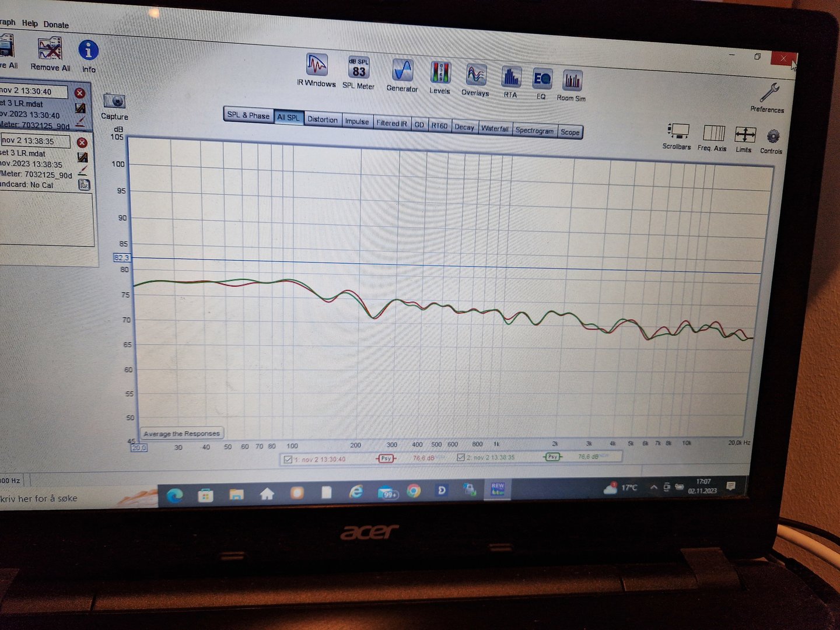
Task: Toggle graph Scrollbars
Action: (677, 136)
